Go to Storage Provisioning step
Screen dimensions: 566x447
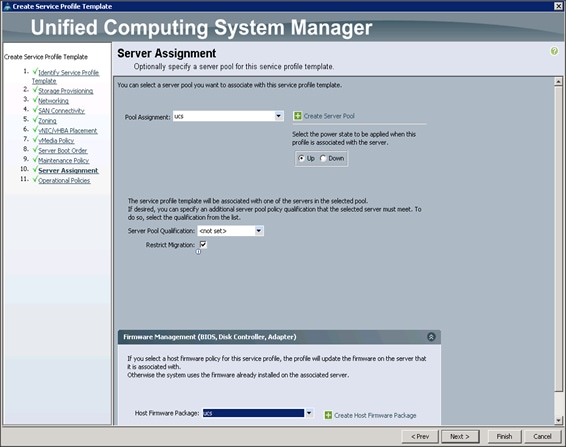pos(66,91)
